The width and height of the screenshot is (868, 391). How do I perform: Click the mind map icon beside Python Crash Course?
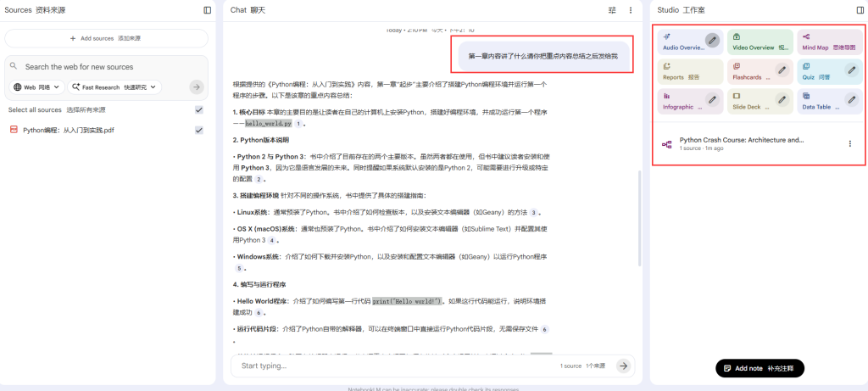point(666,144)
